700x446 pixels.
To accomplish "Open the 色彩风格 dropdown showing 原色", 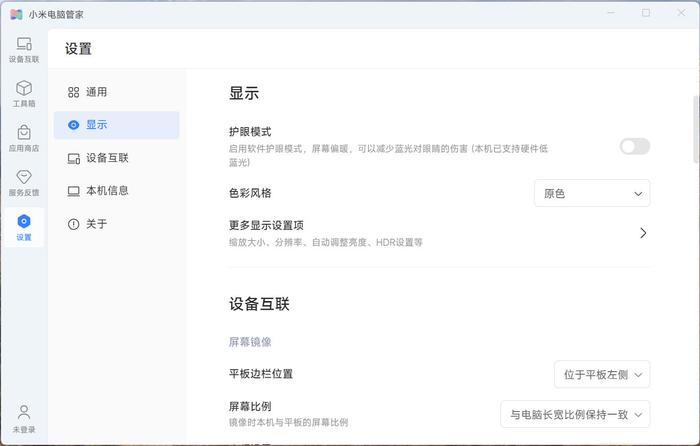I will click(592, 193).
